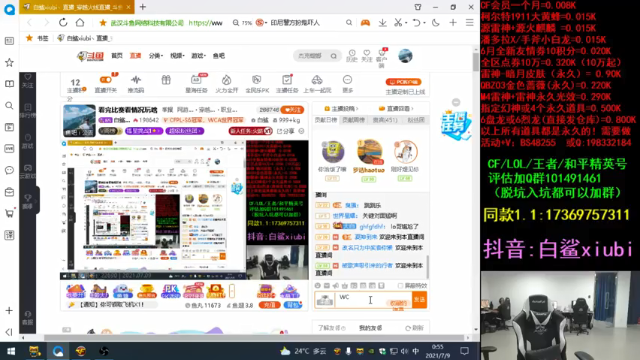Open 首页 in Douyu navigation
This screenshot has height=360, width=640.
tap(117, 56)
